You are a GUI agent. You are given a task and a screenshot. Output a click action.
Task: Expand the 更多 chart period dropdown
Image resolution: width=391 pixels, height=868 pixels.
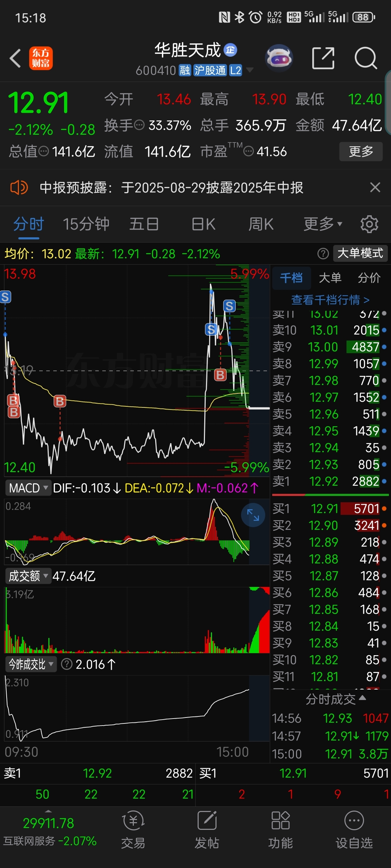tap(323, 224)
